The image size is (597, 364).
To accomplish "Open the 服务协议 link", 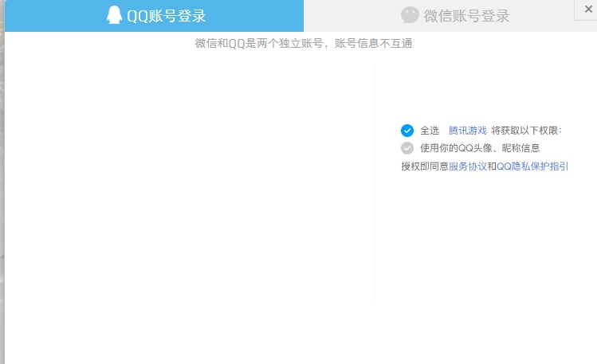I will (x=467, y=166).
